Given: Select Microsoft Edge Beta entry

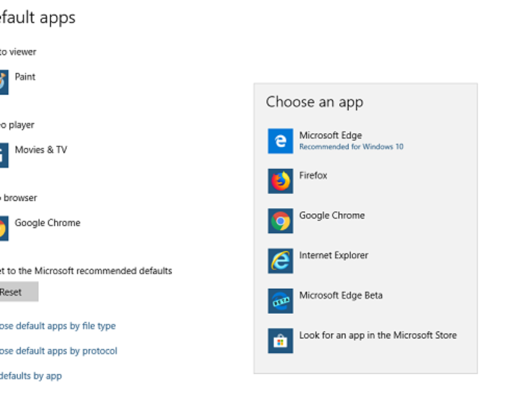Looking at the screenshot, I should 340,295.
